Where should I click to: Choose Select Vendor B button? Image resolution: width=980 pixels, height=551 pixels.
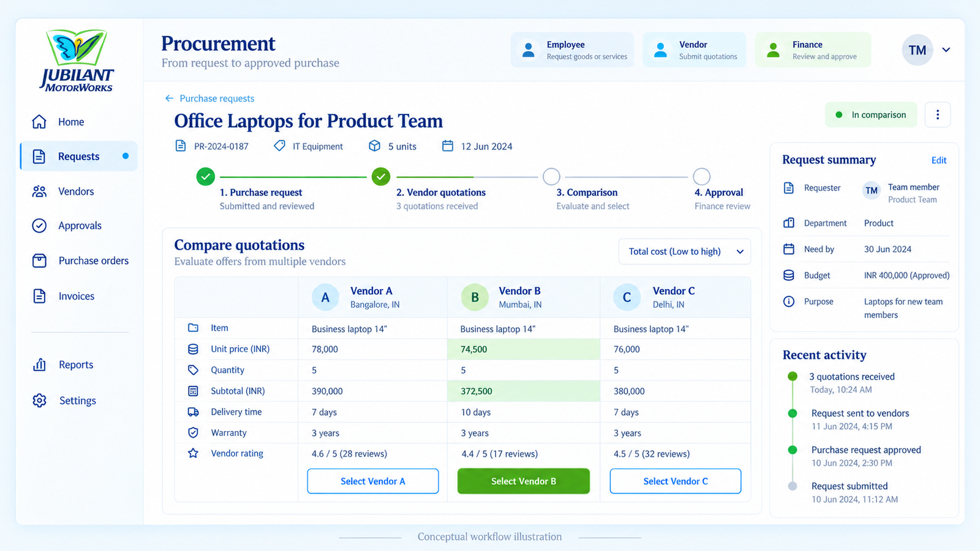(x=524, y=481)
